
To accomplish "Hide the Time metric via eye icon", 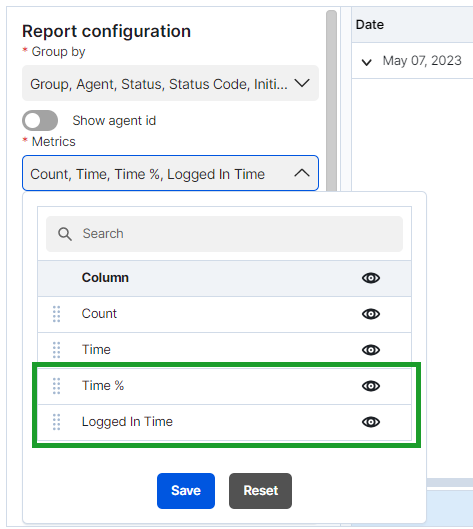I will (371, 350).
